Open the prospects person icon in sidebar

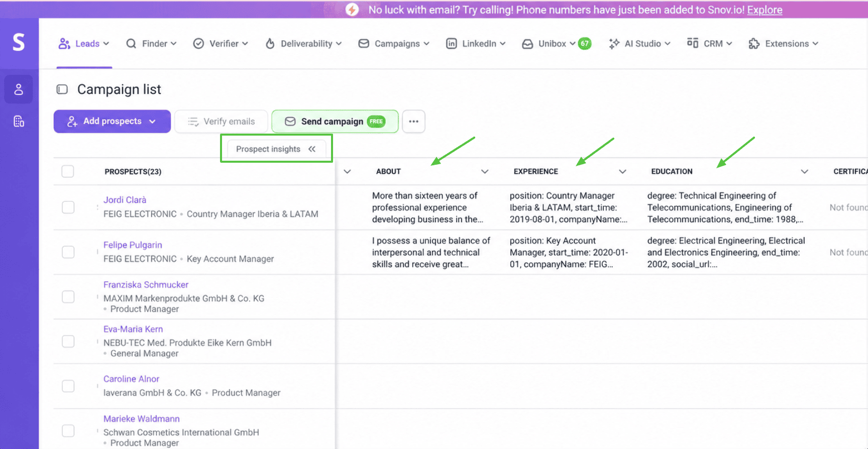[19, 89]
